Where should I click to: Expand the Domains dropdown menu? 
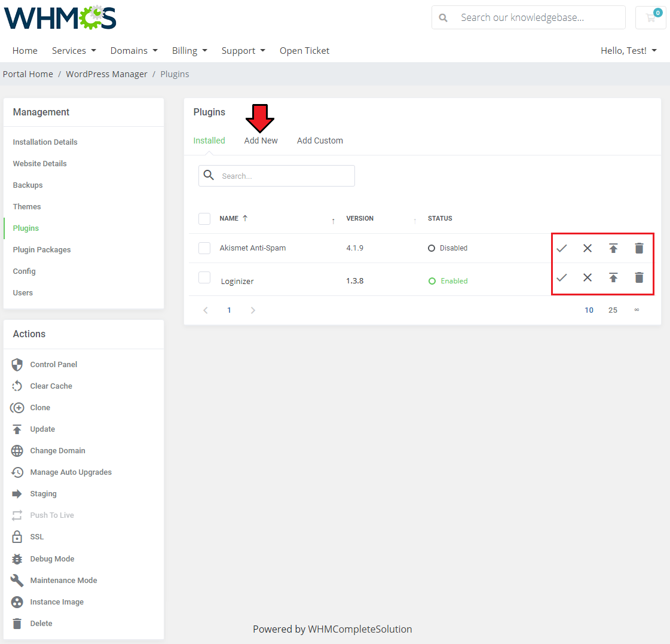(x=134, y=50)
